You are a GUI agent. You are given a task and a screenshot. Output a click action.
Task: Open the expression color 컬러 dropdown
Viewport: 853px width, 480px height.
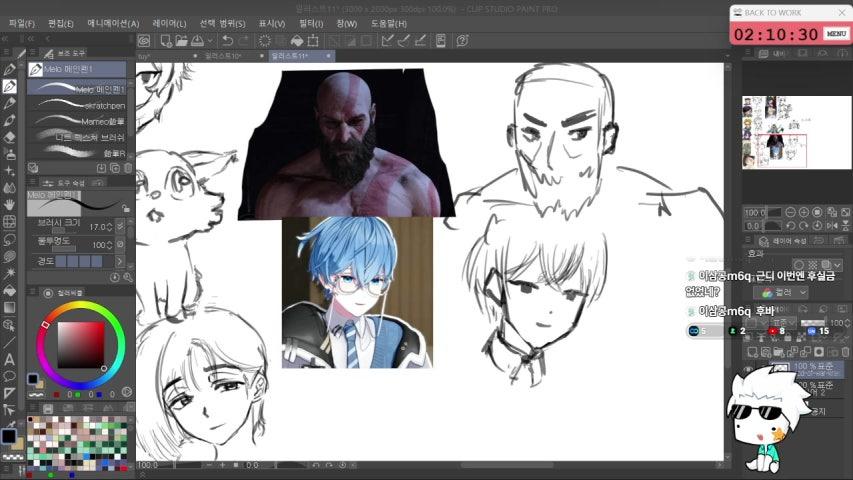point(780,293)
